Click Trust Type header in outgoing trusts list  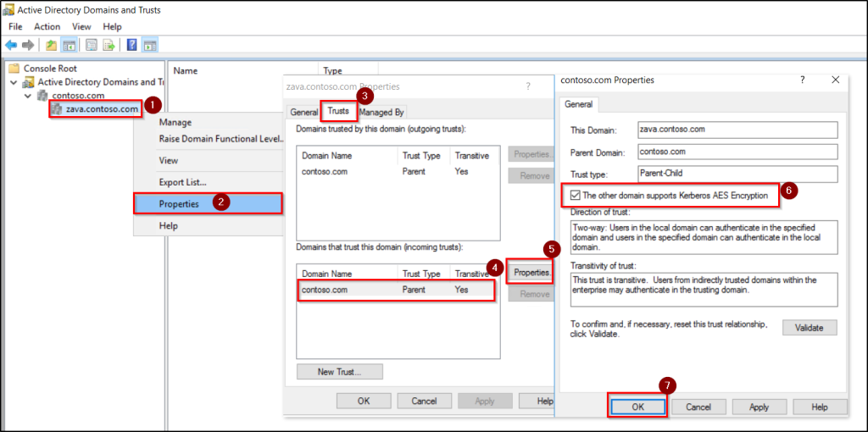click(423, 156)
